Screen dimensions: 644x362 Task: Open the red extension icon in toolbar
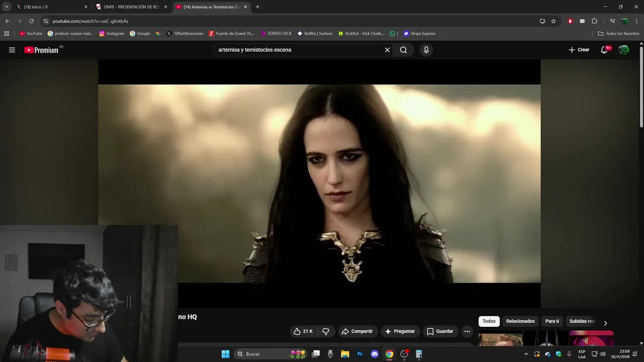pos(570,21)
